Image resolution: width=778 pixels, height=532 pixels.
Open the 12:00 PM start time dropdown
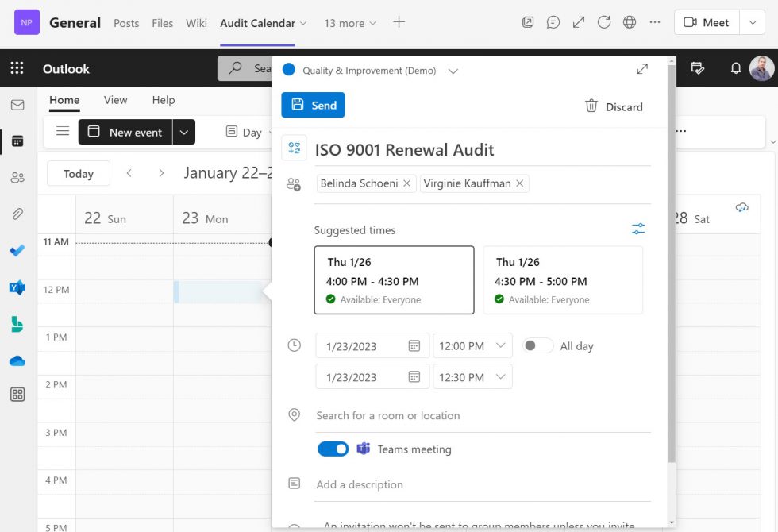click(x=472, y=345)
